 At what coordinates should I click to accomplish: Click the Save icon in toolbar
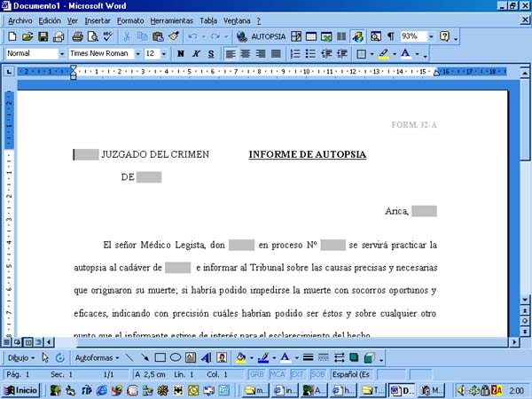tap(43, 36)
